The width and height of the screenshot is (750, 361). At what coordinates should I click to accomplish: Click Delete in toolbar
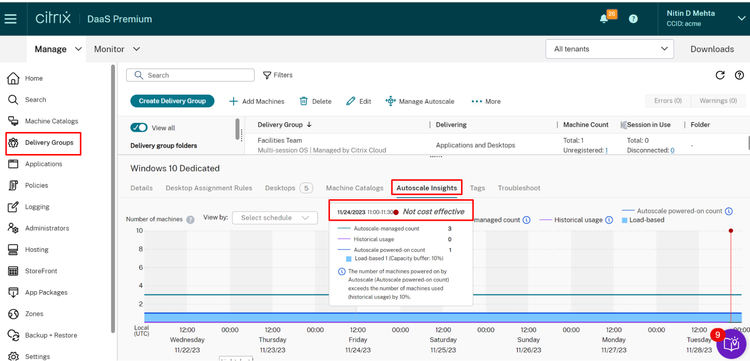click(x=315, y=101)
